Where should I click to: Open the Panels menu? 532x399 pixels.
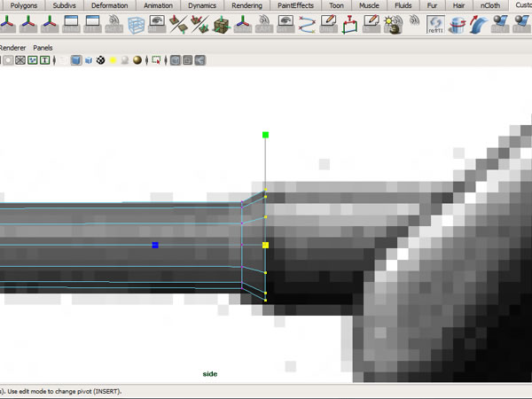tap(43, 47)
